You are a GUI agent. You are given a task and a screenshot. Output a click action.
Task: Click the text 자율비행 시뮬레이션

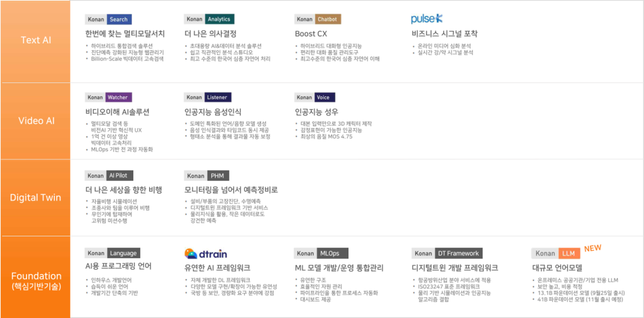tap(114, 202)
